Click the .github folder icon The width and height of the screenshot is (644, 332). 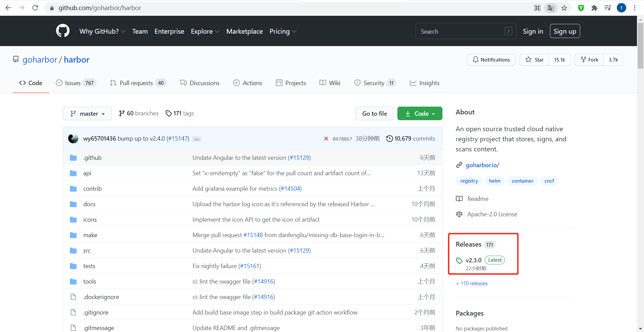pos(73,158)
